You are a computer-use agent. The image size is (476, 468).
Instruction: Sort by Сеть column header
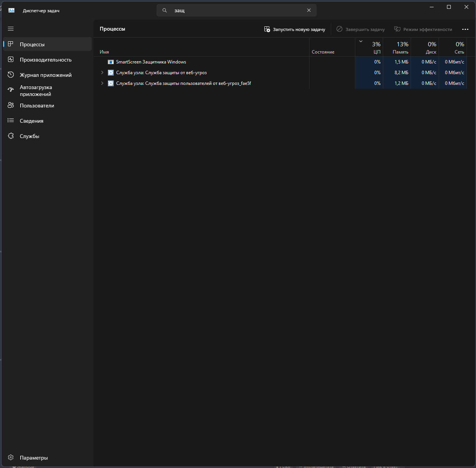tap(453, 47)
